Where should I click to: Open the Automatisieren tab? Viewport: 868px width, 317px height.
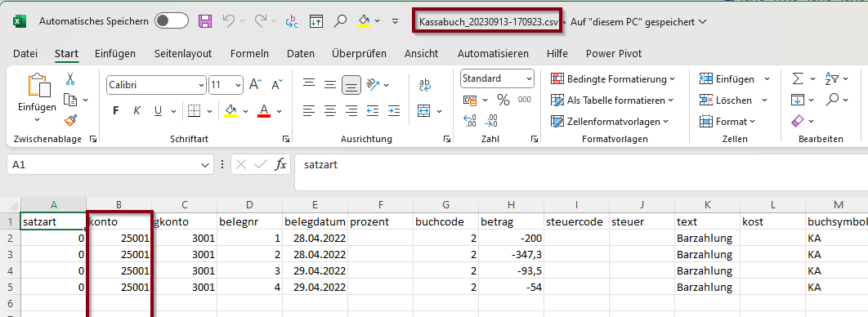493,54
